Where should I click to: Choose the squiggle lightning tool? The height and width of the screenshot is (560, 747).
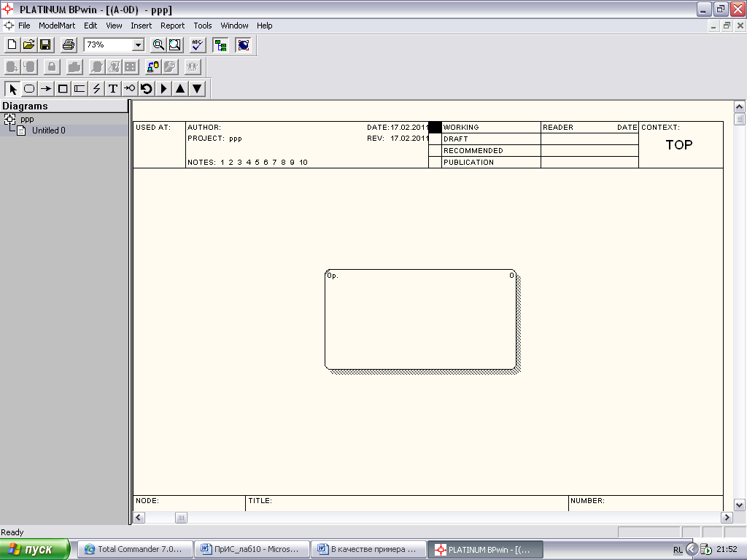click(x=96, y=88)
